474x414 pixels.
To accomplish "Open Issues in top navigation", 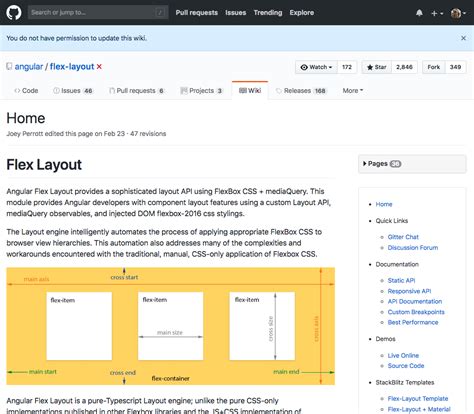I will [235, 13].
